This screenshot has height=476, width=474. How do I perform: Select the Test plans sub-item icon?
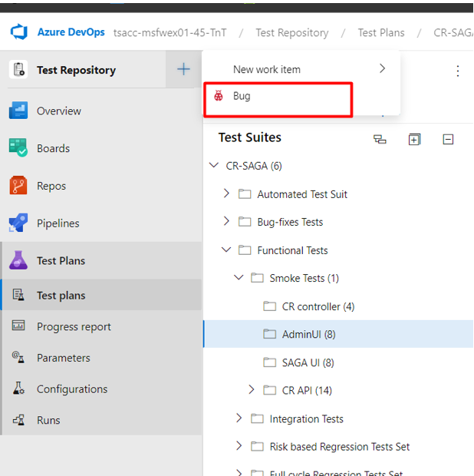pos(18,295)
